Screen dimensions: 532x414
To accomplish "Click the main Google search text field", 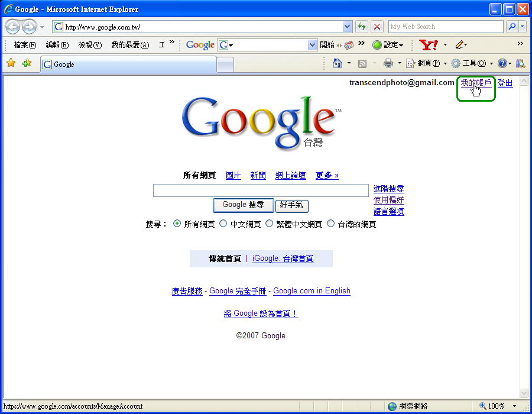I will point(261,190).
